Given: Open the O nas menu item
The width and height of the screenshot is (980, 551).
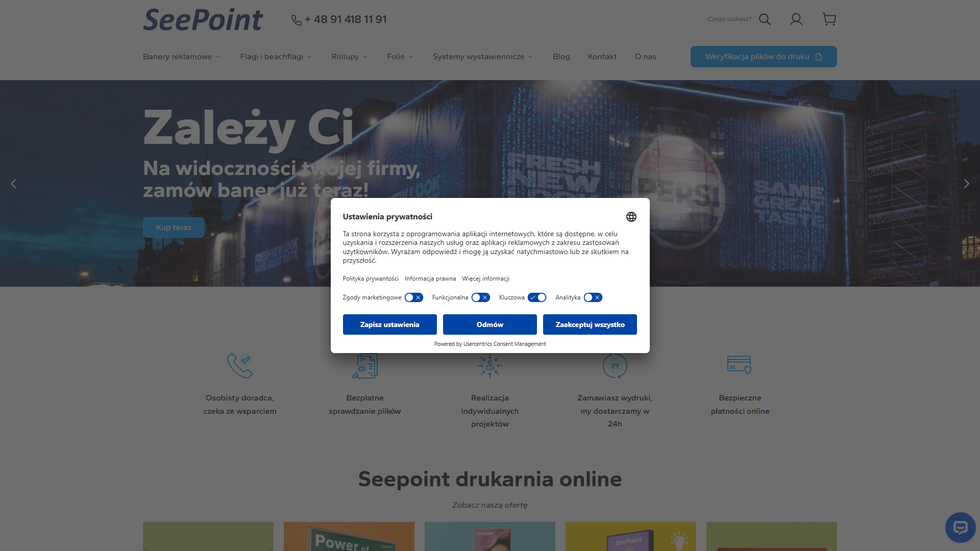Looking at the screenshot, I should pos(646,57).
